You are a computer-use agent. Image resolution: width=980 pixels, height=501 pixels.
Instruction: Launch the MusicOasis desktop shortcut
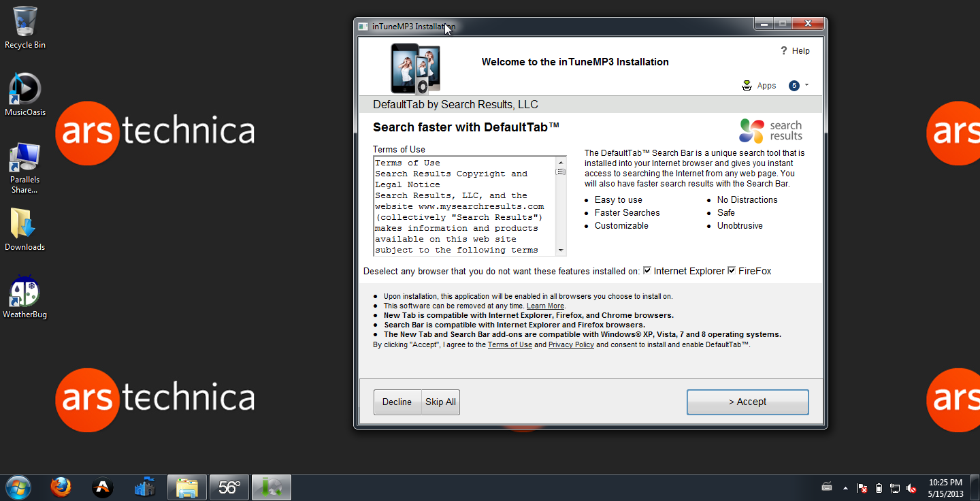pos(25,95)
